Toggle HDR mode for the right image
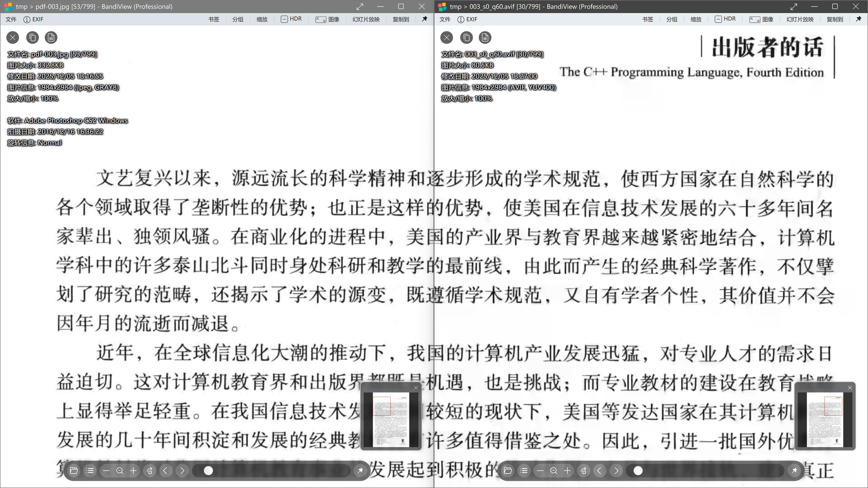The height and width of the screenshot is (488, 868). point(725,19)
